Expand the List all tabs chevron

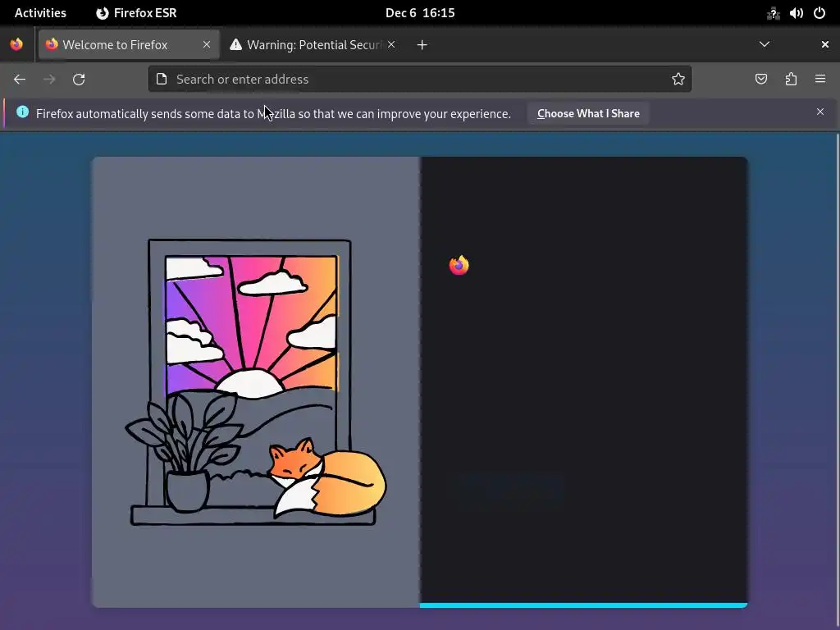click(765, 44)
